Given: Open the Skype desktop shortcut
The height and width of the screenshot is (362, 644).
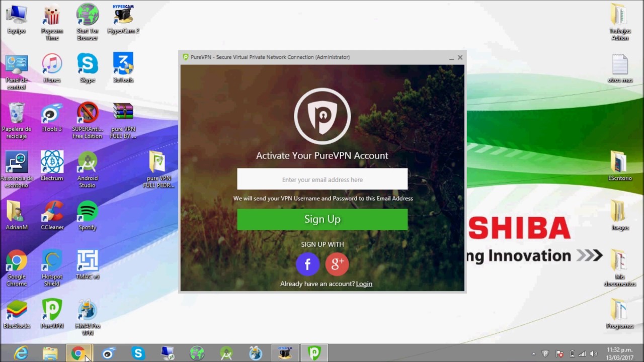Looking at the screenshot, I should pyautogui.click(x=87, y=68).
